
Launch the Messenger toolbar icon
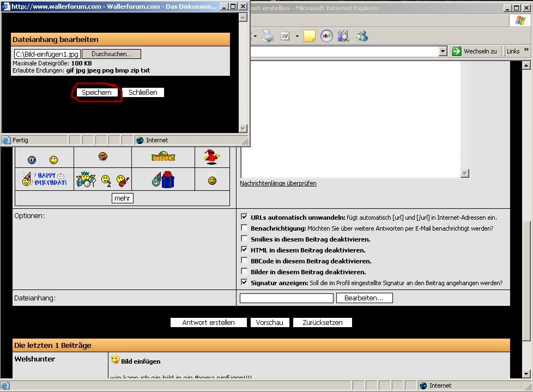(361, 37)
